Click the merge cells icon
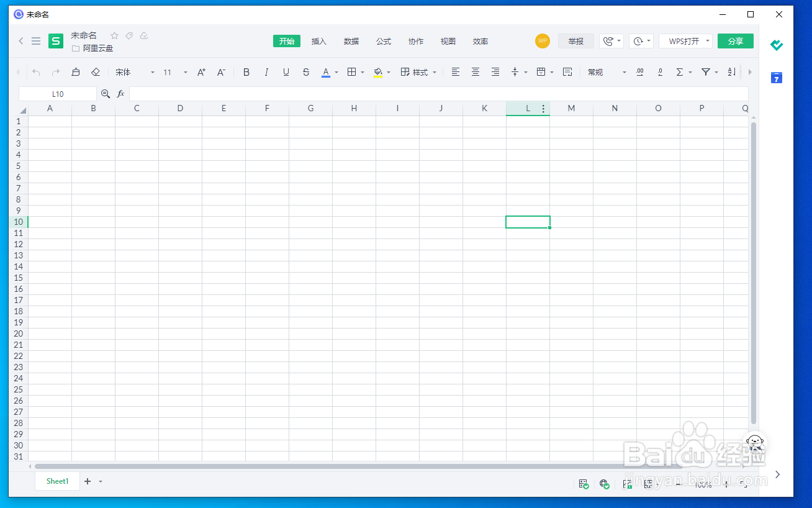The image size is (812, 508). click(x=541, y=72)
